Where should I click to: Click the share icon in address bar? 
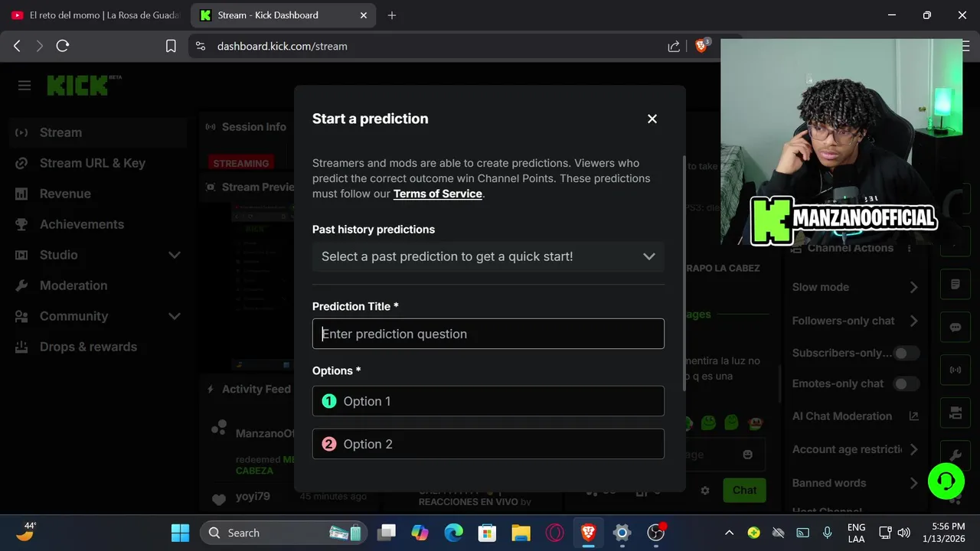click(x=674, y=46)
